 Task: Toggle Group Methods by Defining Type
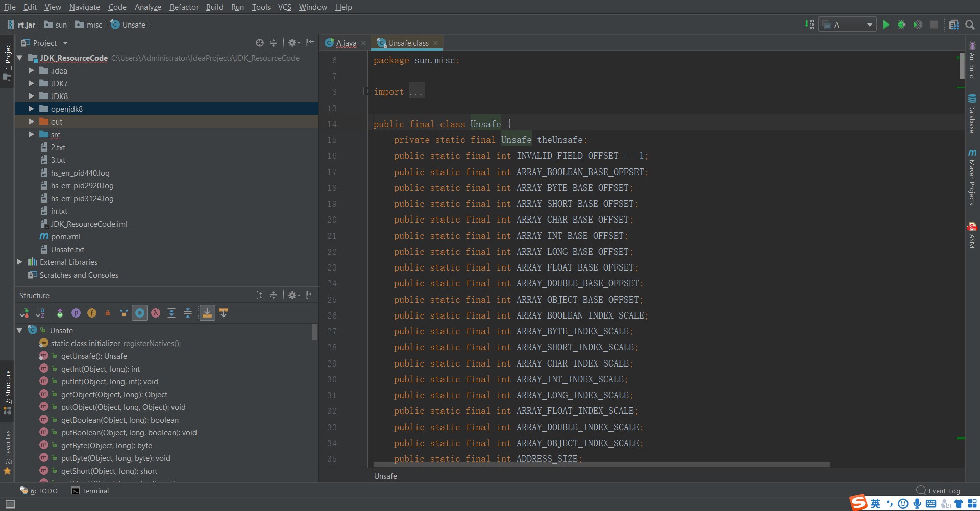(x=124, y=313)
